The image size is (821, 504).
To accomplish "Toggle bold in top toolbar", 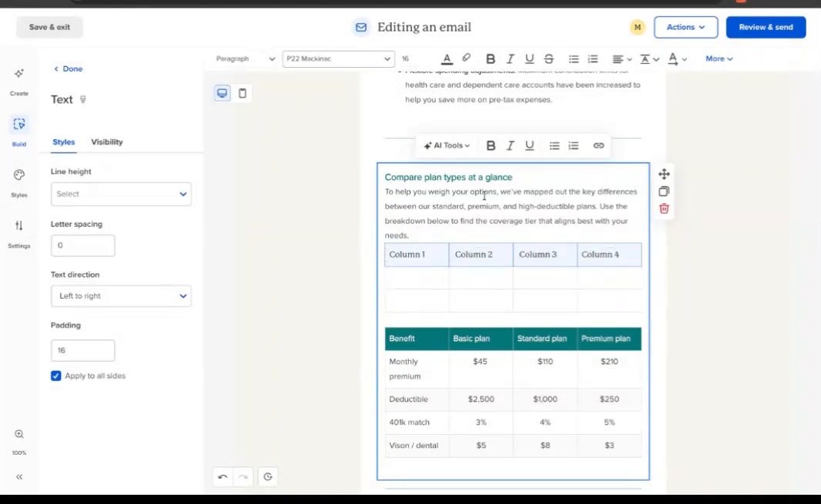I will [x=490, y=58].
